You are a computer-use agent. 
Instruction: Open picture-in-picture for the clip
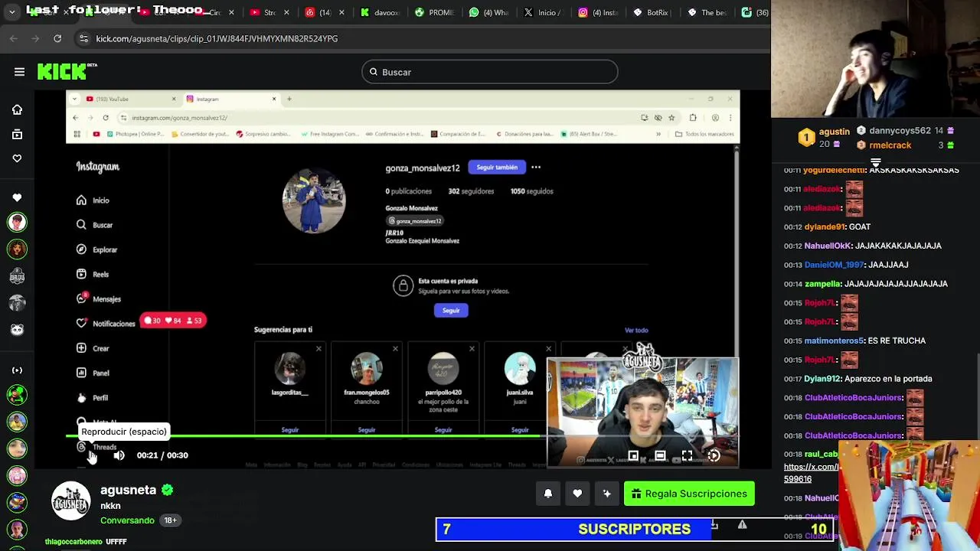[633, 456]
